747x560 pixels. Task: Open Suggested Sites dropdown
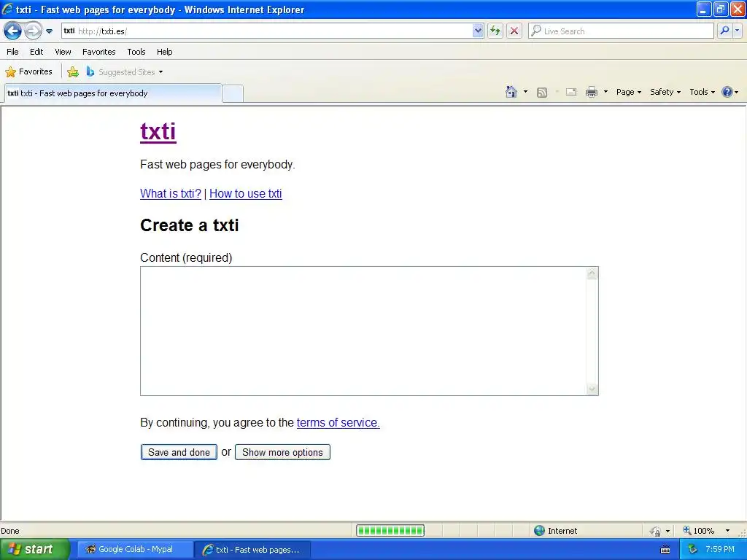click(125, 72)
